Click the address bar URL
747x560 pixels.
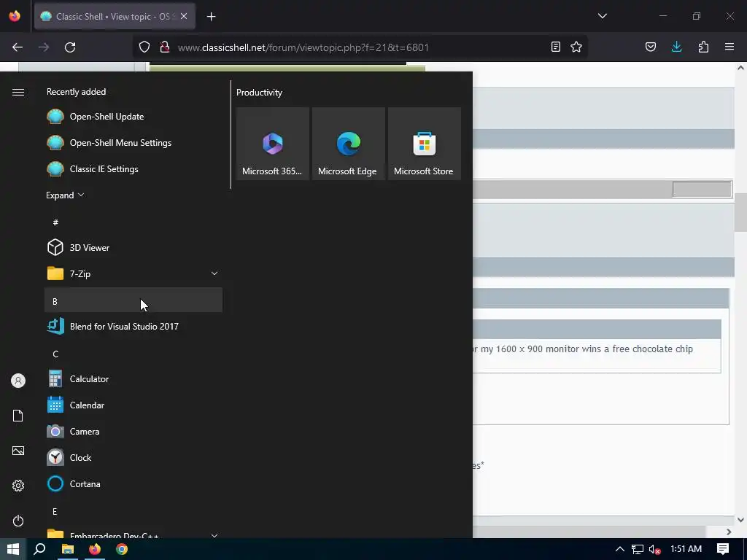click(303, 47)
